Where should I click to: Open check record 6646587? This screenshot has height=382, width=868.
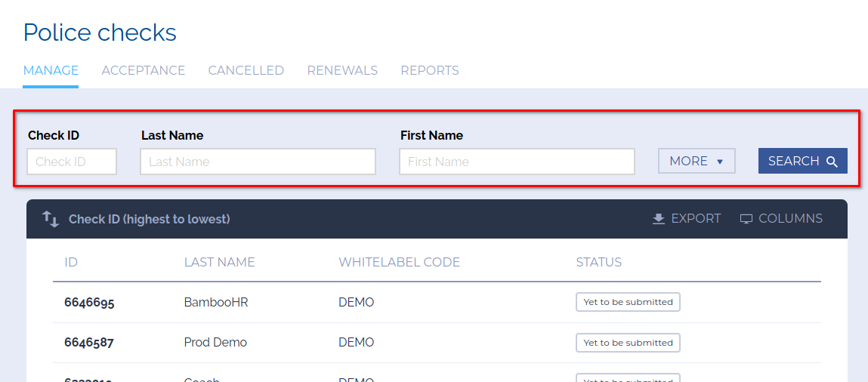(89, 343)
